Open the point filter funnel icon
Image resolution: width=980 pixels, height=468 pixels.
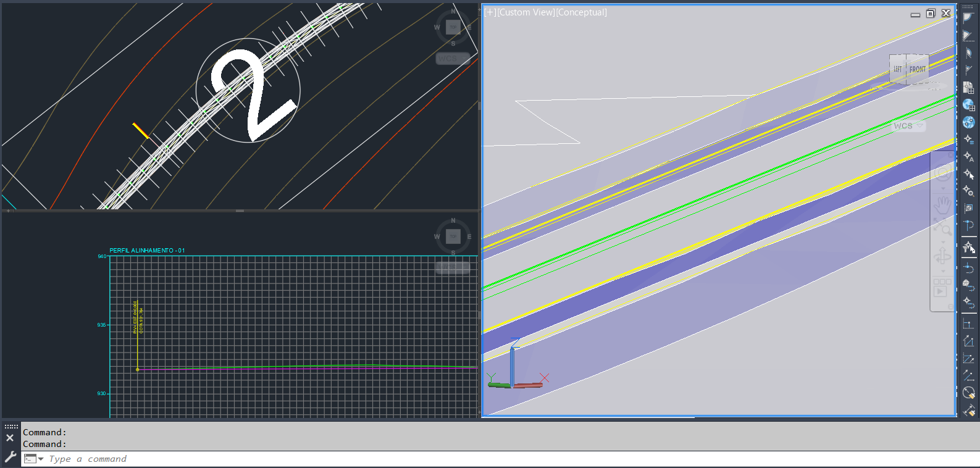[968, 248]
